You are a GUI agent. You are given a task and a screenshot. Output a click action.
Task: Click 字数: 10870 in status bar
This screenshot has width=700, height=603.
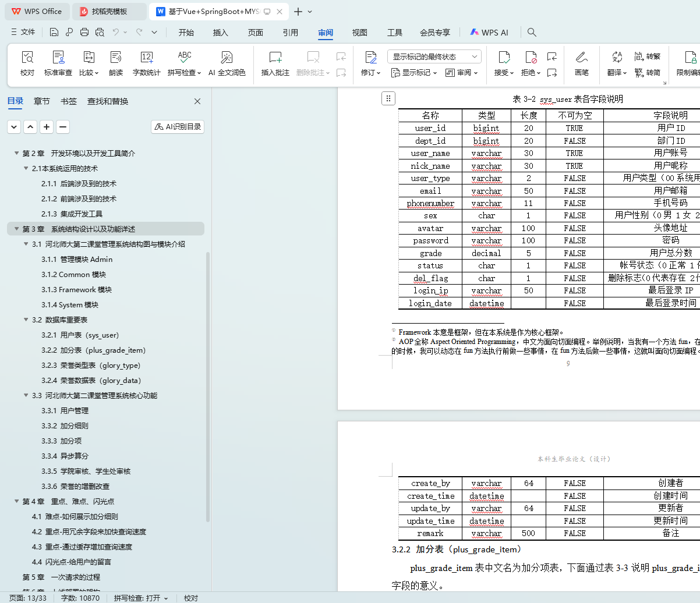pos(80,598)
